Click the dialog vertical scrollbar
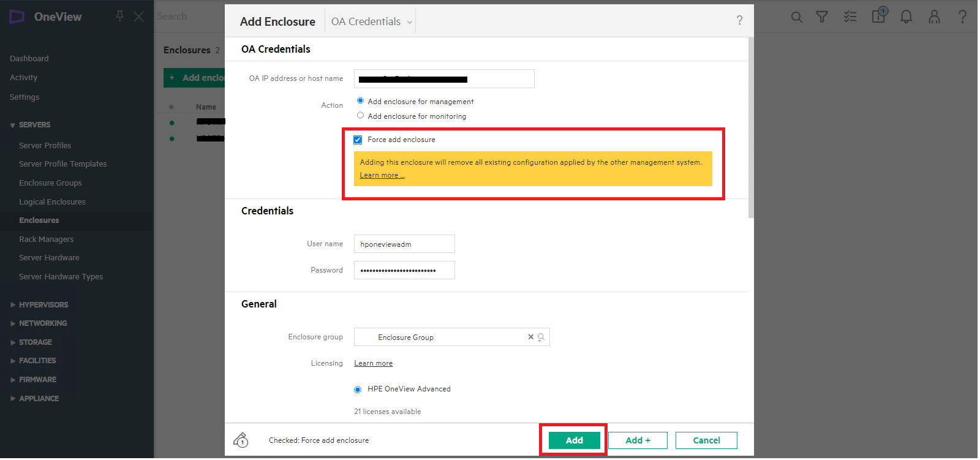980x460 pixels. [751, 127]
